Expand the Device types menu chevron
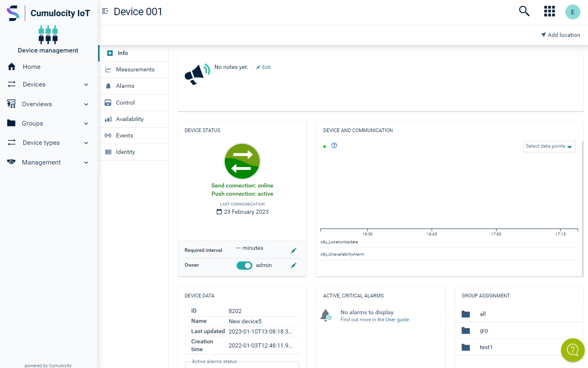The height and width of the screenshot is (368, 588). (x=86, y=143)
